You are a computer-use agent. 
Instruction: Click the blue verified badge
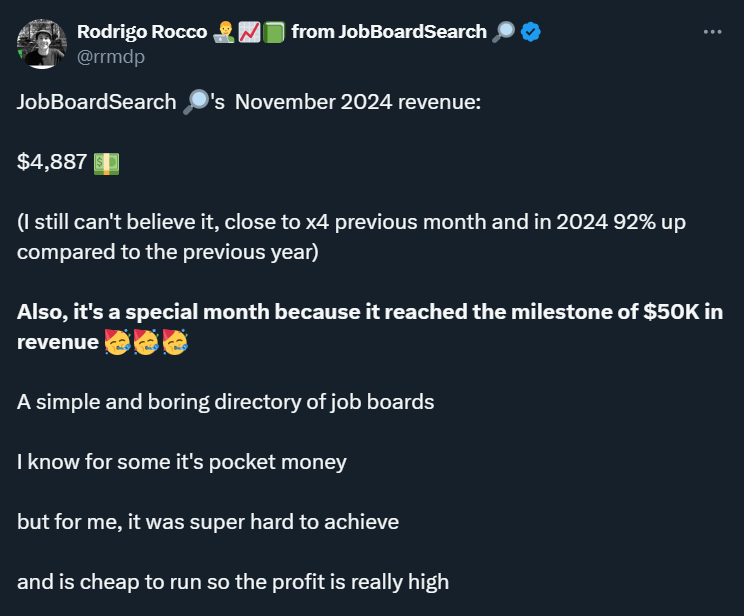point(531,32)
